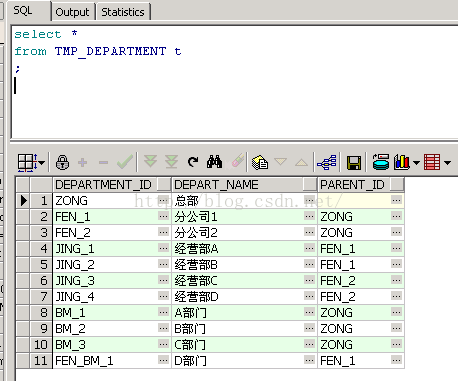458x381 pixels.
Task: Toggle the edit data lock icon
Action: tap(63, 163)
